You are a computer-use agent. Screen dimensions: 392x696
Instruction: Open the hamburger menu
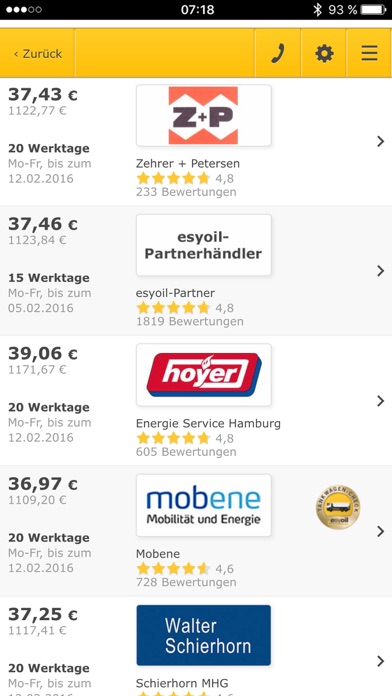369,54
